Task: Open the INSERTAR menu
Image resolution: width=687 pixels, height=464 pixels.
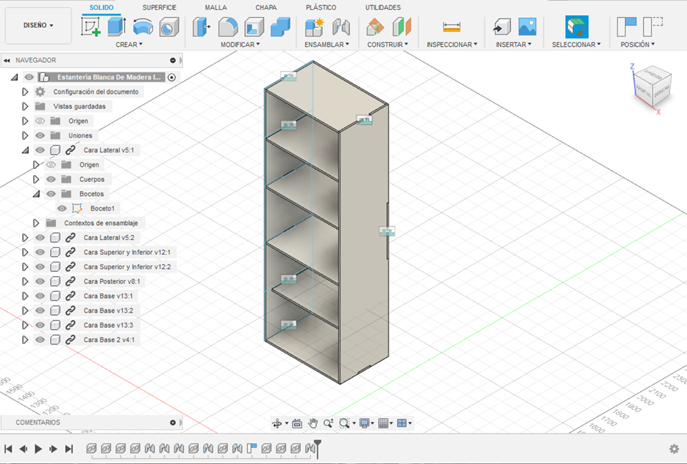Action: pyautogui.click(x=513, y=44)
